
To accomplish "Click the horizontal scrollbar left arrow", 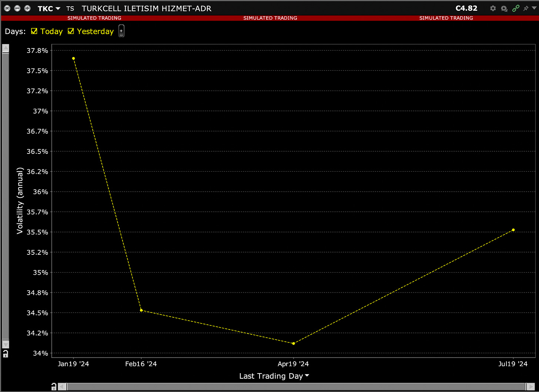I will click(x=63, y=387).
